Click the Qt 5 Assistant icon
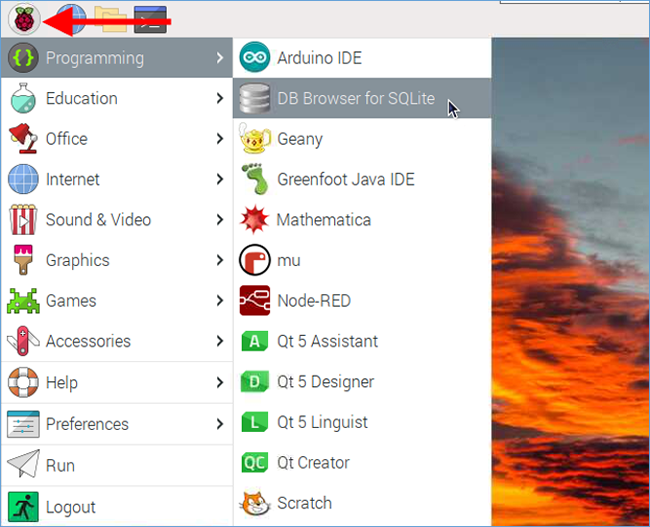 255,341
